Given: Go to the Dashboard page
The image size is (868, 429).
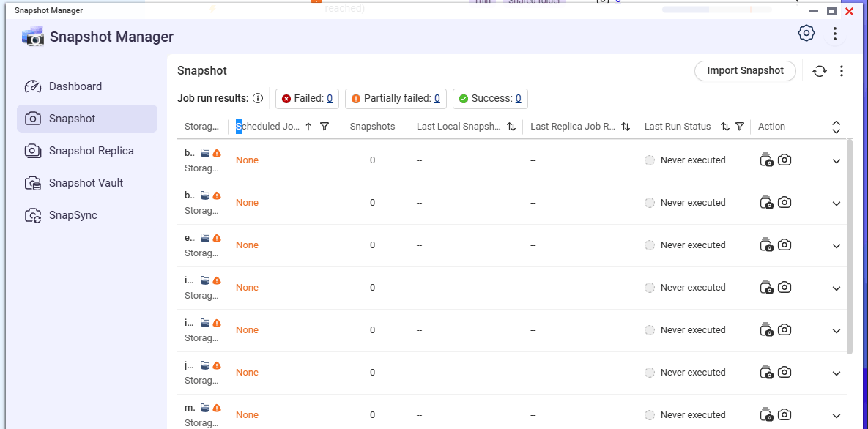Looking at the screenshot, I should pos(87,86).
